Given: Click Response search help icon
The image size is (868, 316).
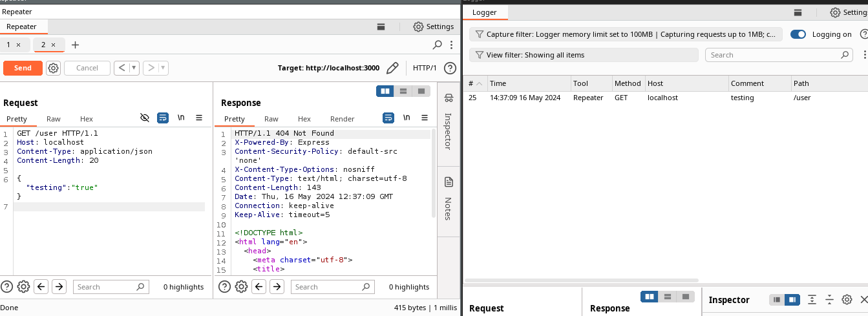Looking at the screenshot, I should coord(224,287).
